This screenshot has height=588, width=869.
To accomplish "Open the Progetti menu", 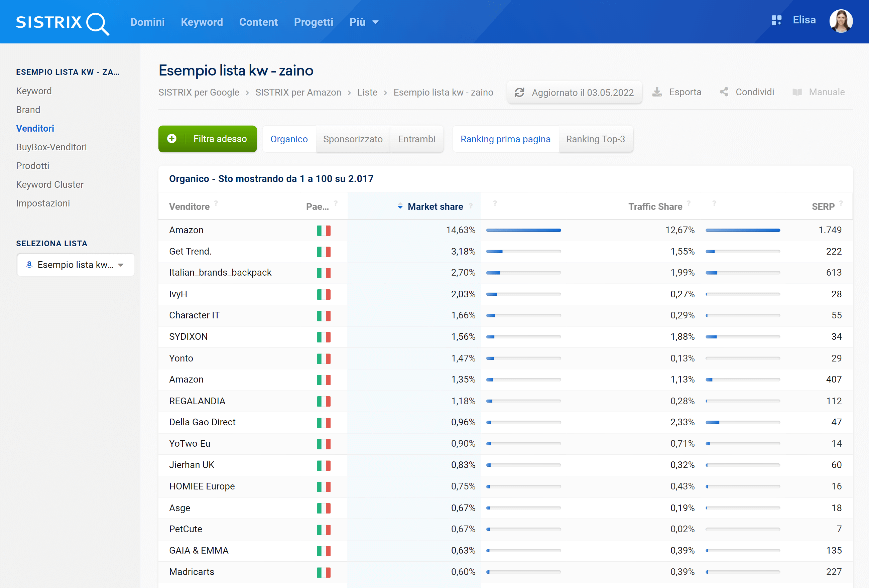I will coord(314,22).
